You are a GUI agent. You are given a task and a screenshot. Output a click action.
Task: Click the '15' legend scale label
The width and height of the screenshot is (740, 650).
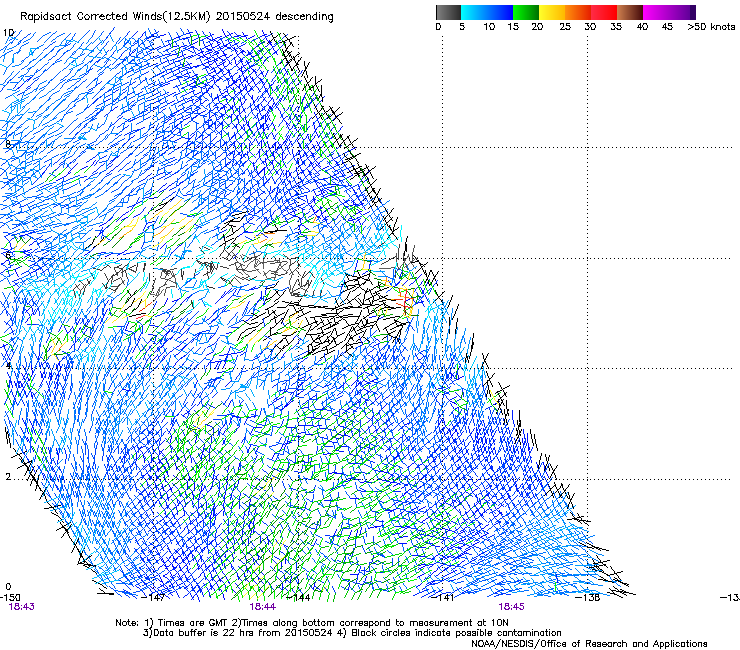point(513,27)
